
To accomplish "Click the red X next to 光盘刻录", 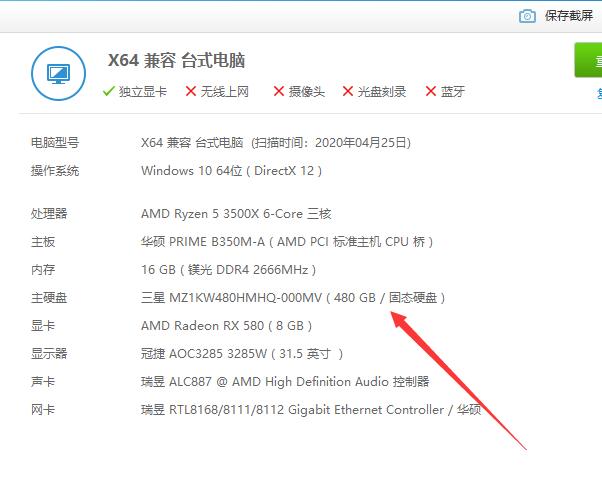I will tap(348, 91).
